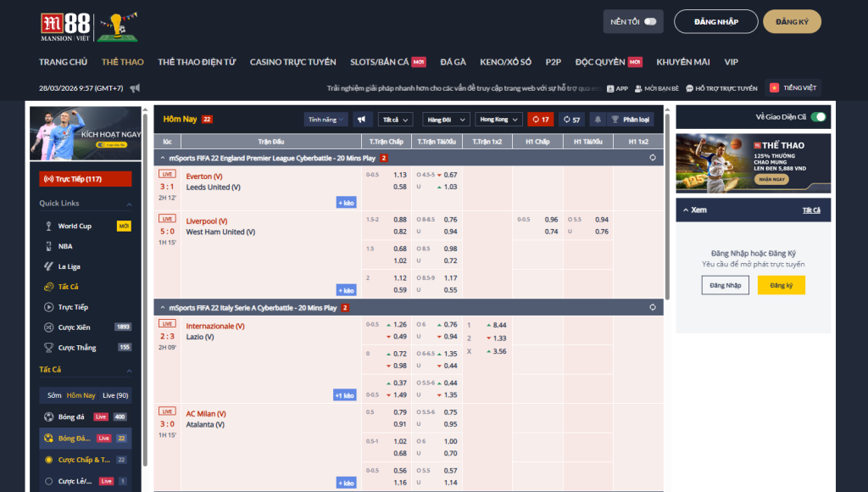This screenshot has height=492, width=868.
Task: Click the red refresh counter showing 17
Action: pos(540,119)
